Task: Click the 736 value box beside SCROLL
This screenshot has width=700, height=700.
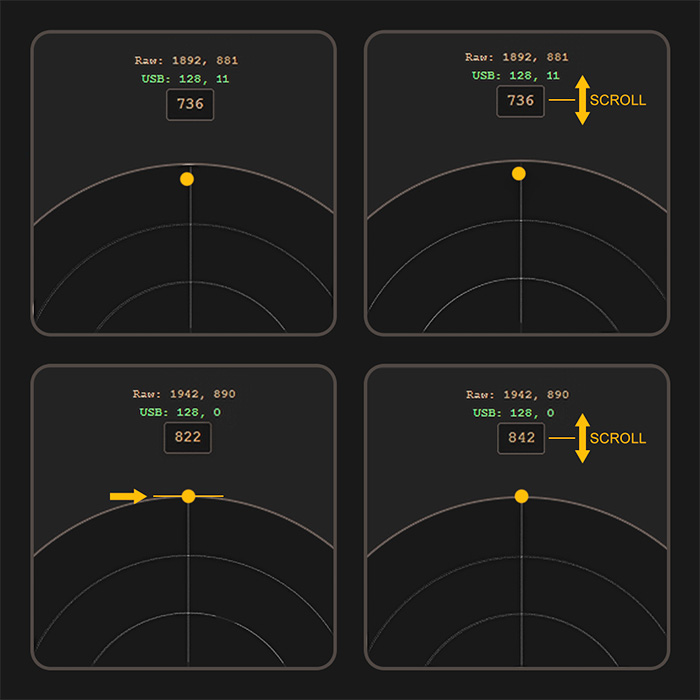Action: coord(521,101)
